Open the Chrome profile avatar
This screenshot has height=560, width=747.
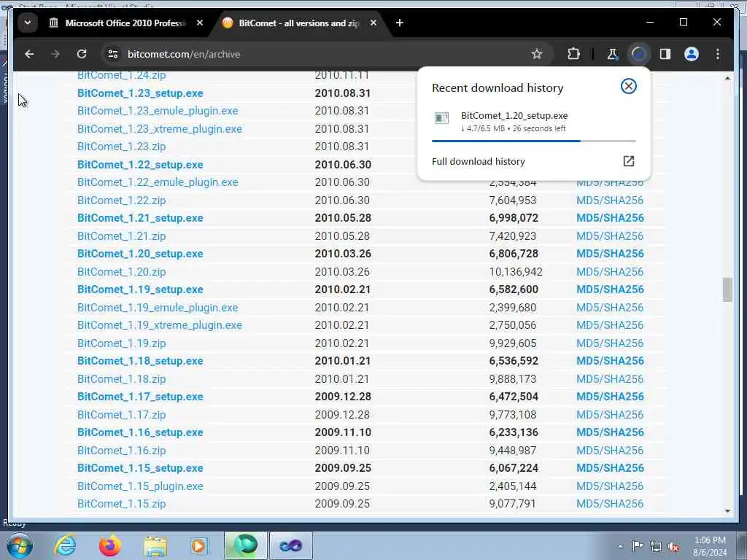pos(692,54)
